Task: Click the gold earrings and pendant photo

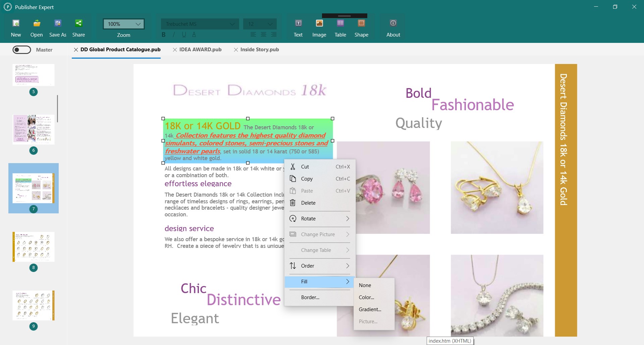Action: [x=497, y=188]
